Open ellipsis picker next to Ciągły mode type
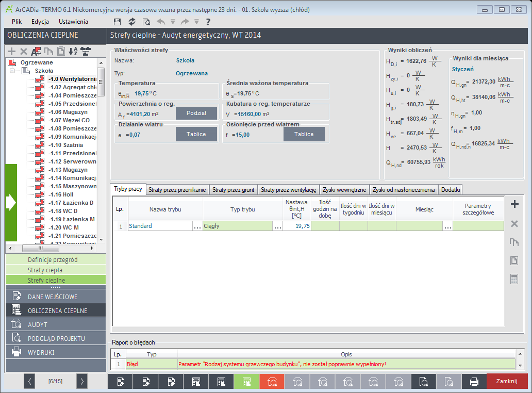This screenshot has height=393, width=532. (x=278, y=226)
